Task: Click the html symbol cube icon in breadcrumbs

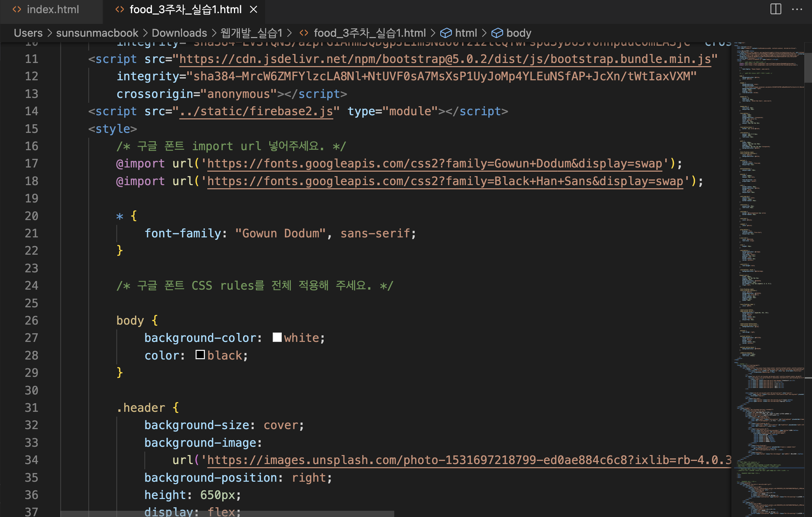Action: 446,33
